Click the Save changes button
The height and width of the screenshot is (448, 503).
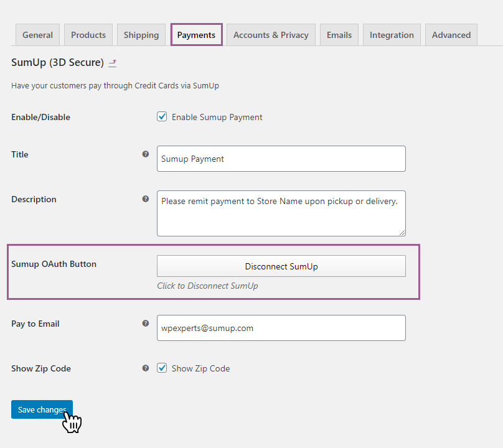[x=42, y=409]
